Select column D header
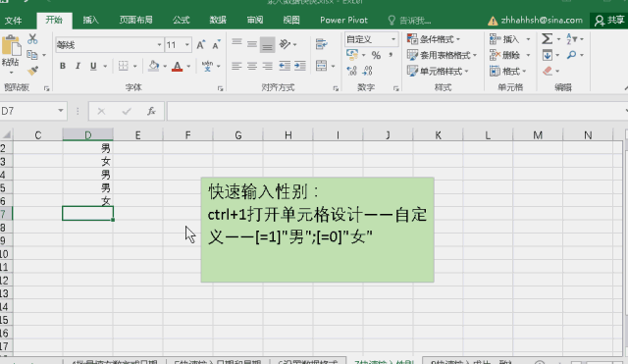 [x=87, y=135]
